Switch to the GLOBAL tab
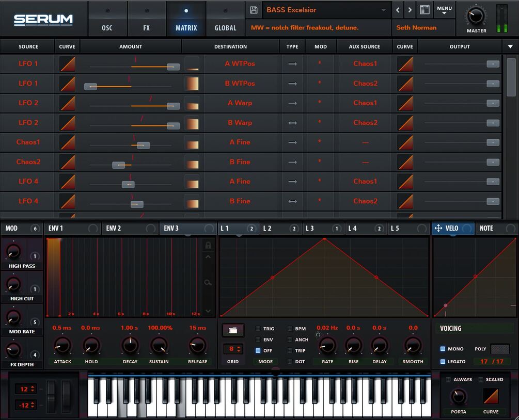This screenshot has height=420, width=519. click(x=225, y=19)
